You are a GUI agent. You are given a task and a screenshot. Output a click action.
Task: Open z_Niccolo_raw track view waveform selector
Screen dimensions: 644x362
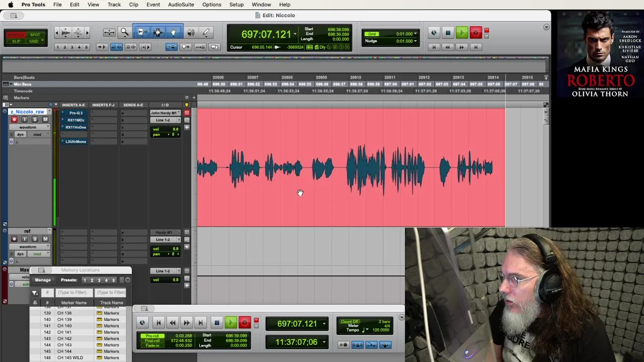pos(30,127)
